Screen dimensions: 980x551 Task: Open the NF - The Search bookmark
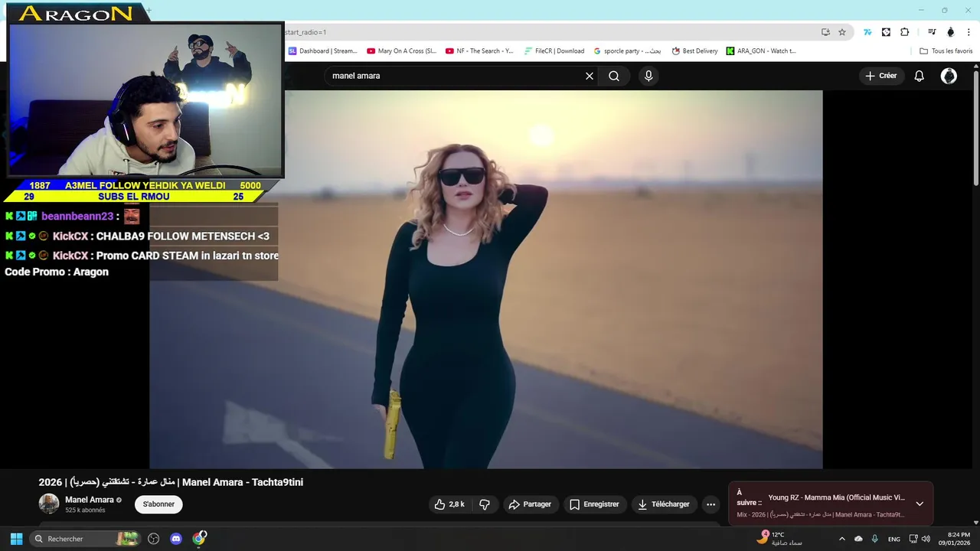click(479, 51)
